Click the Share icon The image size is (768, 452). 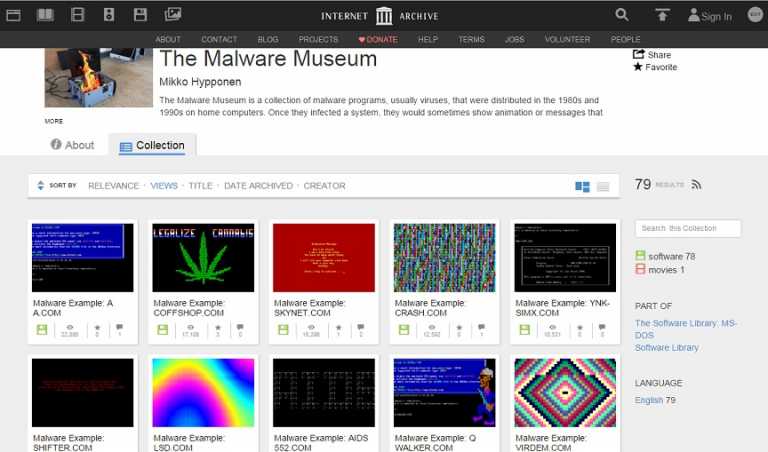tap(638, 54)
